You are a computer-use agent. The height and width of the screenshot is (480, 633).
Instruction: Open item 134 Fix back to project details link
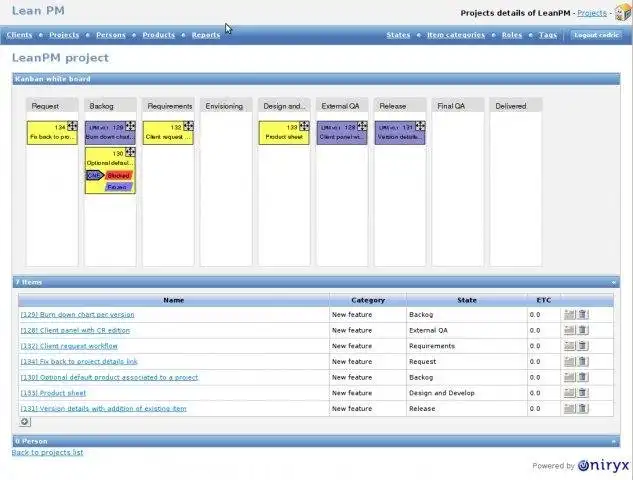[x=79, y=362]
